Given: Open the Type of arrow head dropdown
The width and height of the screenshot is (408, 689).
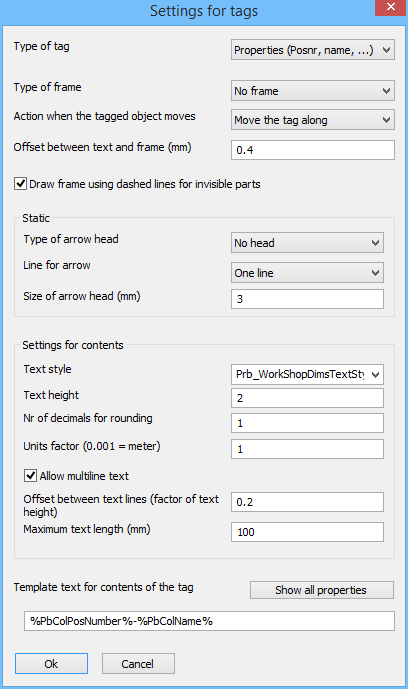Looking at the screenshot, I should [307, 243].
